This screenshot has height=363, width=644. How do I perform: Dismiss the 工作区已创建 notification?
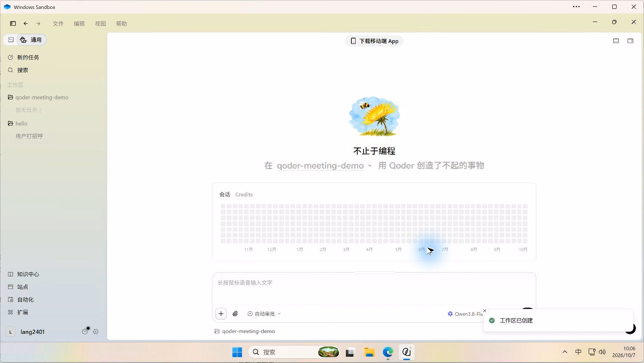485,311
